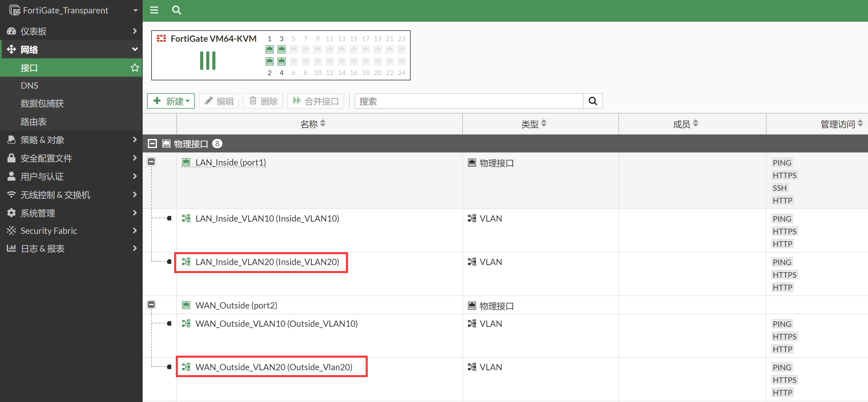Collapse the 物理接口 group section

(152, 144)
